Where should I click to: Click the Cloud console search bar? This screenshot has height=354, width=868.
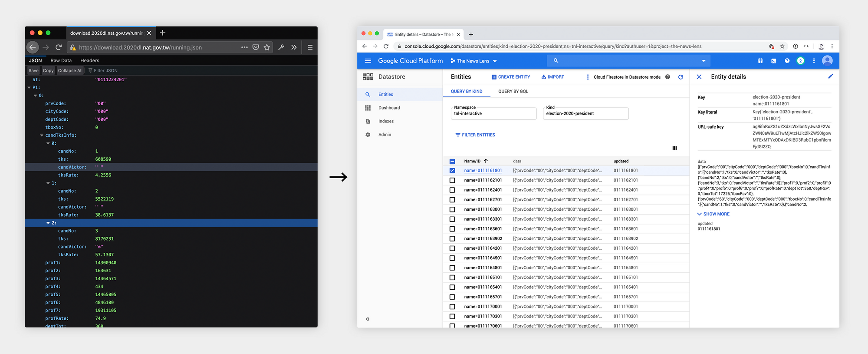click(629, 61)
